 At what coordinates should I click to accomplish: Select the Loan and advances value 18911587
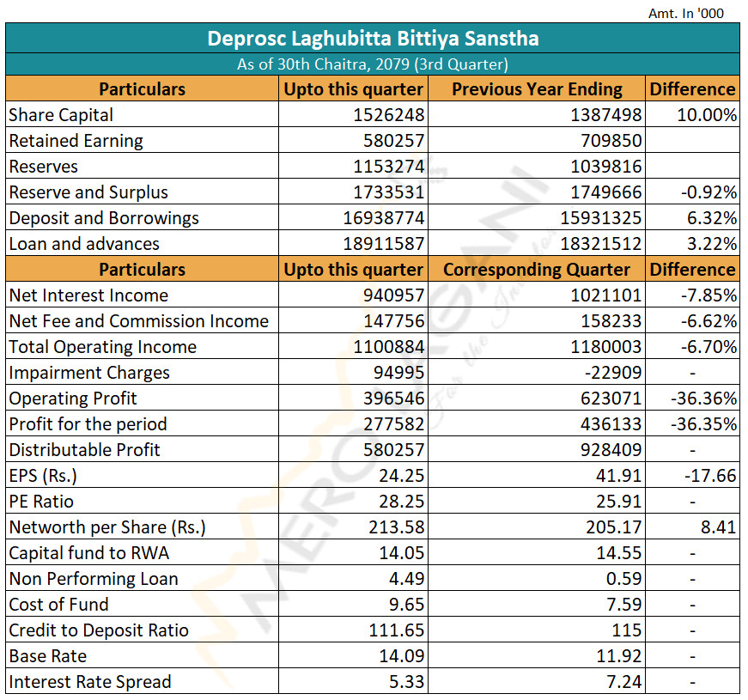[384, 244]
